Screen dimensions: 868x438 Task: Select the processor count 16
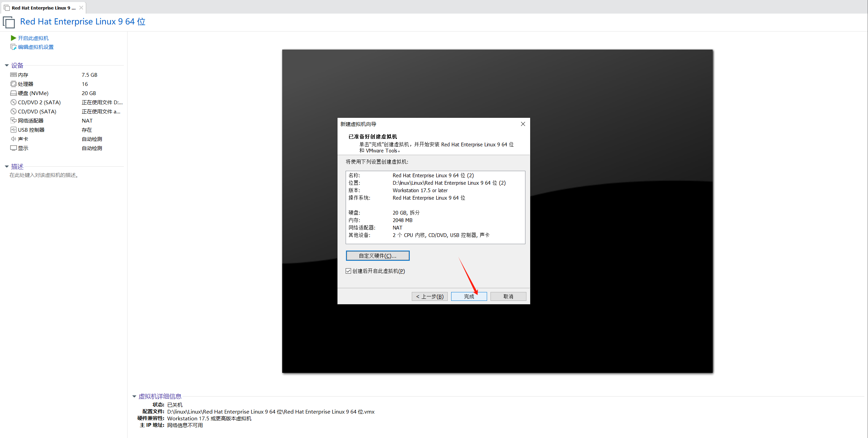(x=85, y=84)
